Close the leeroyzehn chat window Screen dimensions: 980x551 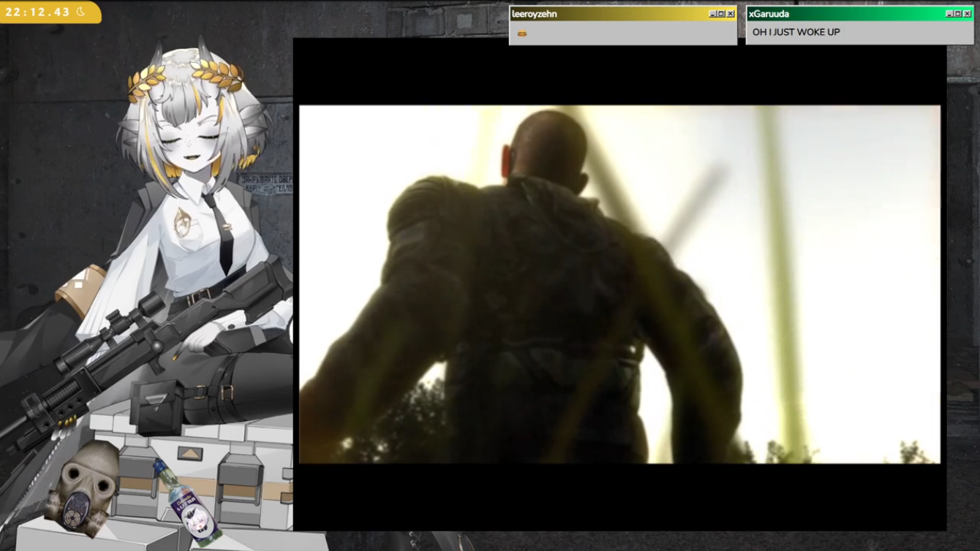pyautogui.click(x=730, y=14)
